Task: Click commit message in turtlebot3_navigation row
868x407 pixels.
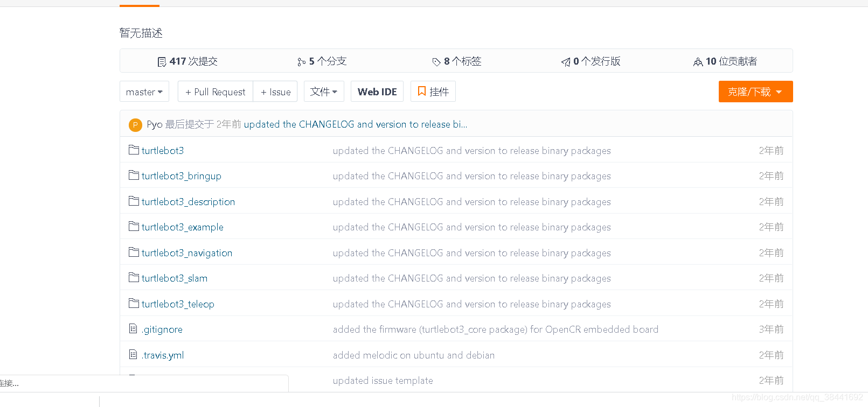Action: click(472, 253)
